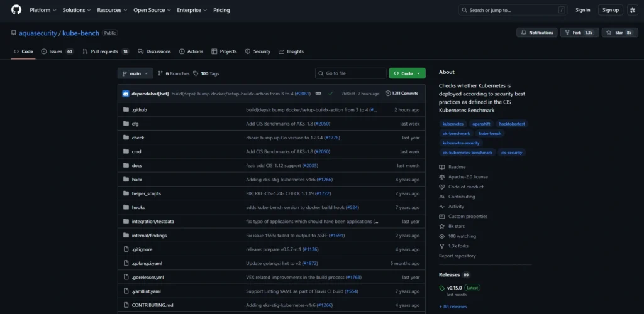The height and width of the screenshot is (314, 644).
Task: Click the .gitignore file icon
Action: 126,249
